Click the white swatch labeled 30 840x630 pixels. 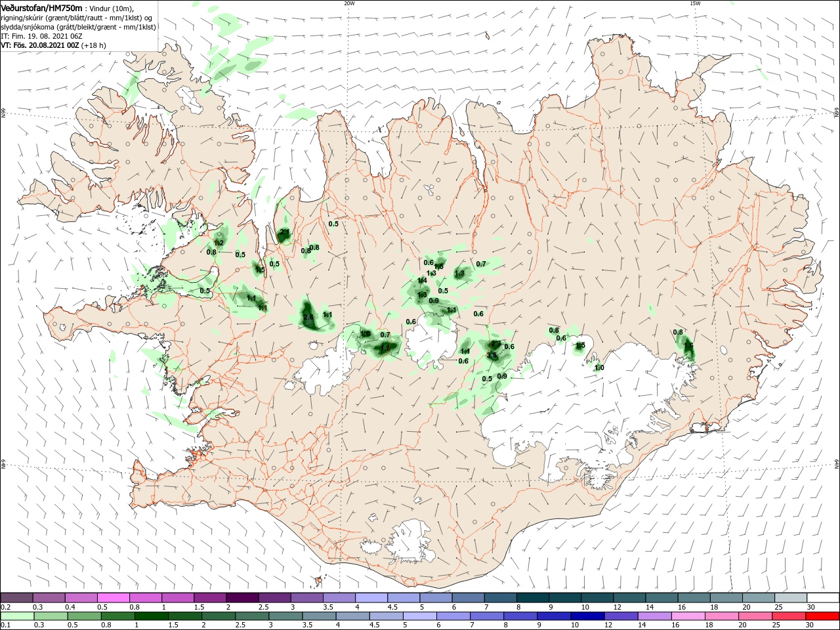click(822, 598)
